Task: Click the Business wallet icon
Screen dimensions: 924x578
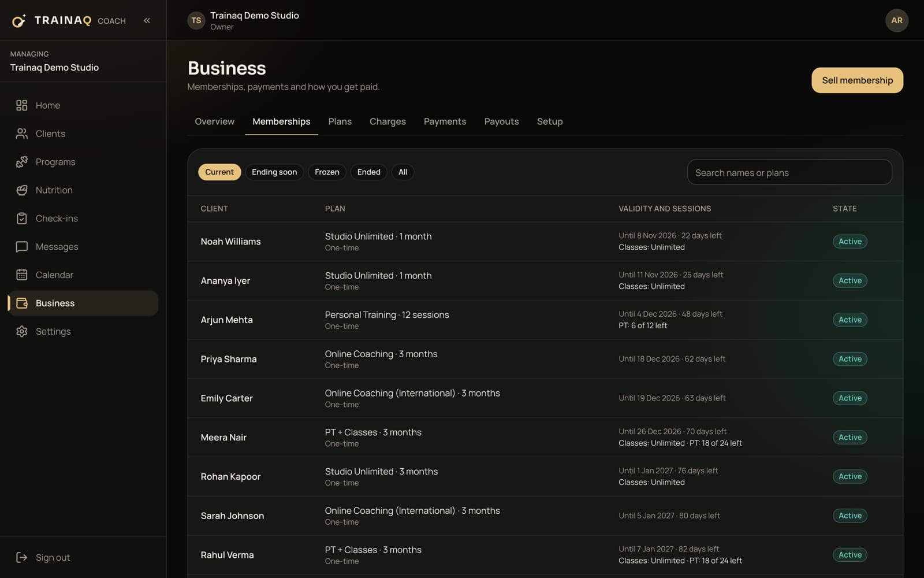Action: (22, 303)
